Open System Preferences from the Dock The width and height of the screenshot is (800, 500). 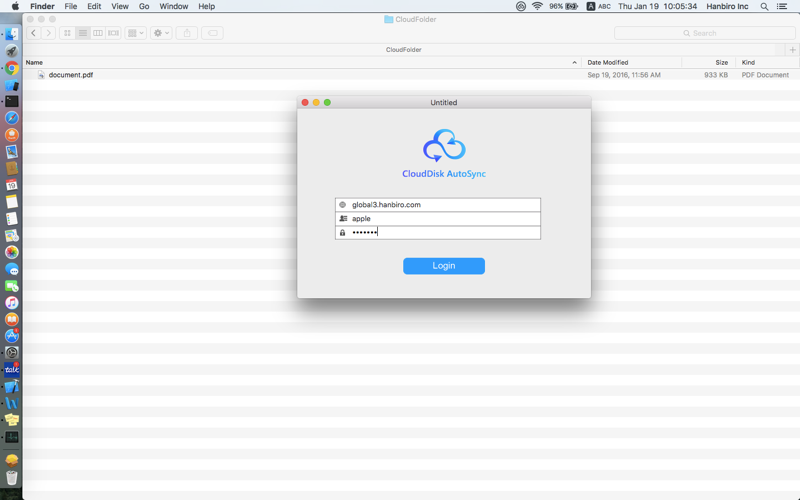click(12, 353)
